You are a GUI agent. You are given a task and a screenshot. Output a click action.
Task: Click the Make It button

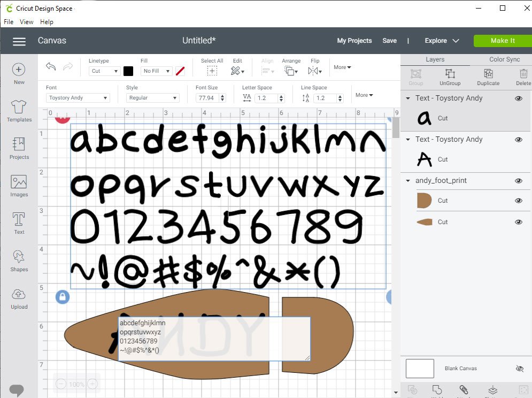click(x=503, y=41)
